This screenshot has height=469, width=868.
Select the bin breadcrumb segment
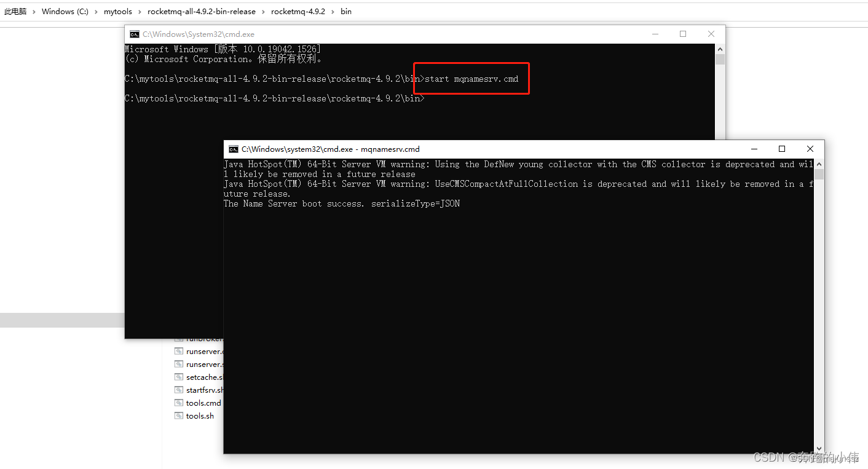346,12
